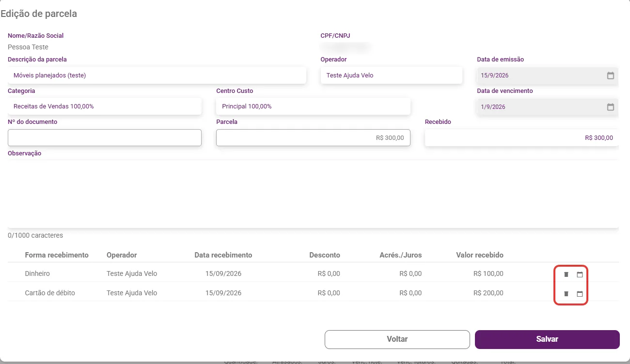Focus the Observação text area
Image resolution: width=630 pixels, height=364 pixels.
pyautogui.click(x=314, y=194)
